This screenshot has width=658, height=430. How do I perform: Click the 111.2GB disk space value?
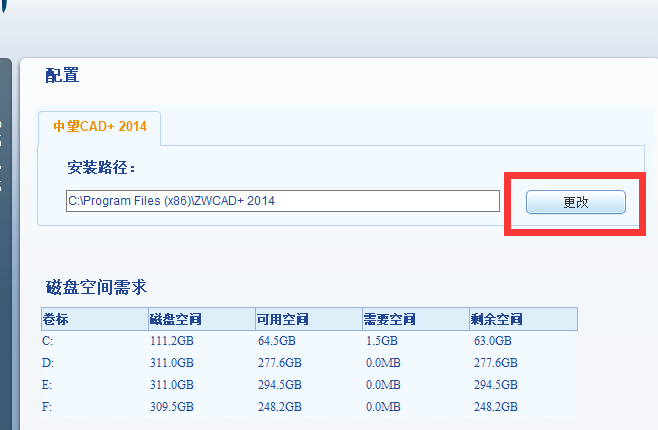(x=172, y=341)
